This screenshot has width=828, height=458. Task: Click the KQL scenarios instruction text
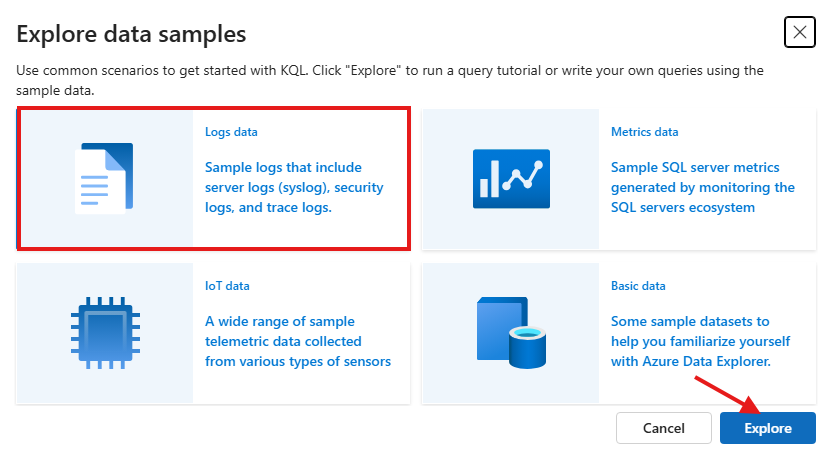click(x=390, y=80)
